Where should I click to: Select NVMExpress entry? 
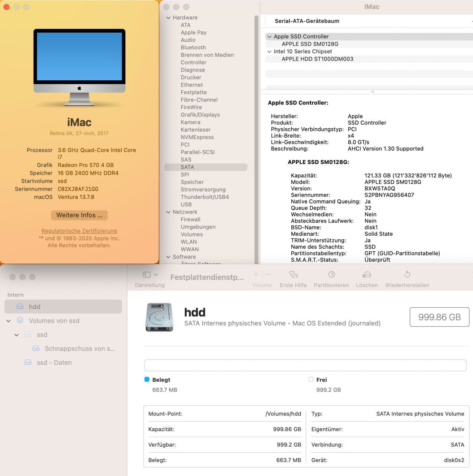[x=197, y=137]
